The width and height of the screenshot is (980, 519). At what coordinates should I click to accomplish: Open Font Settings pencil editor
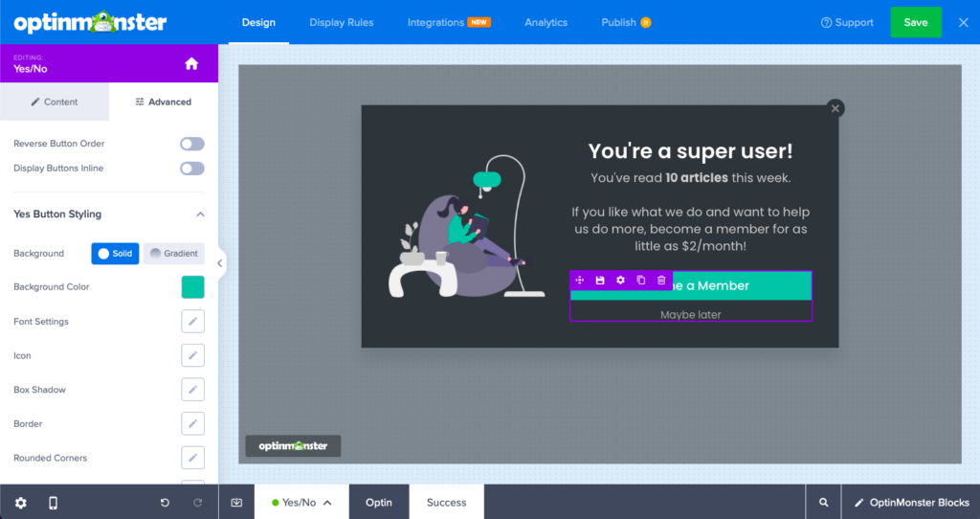coord(192,322)
